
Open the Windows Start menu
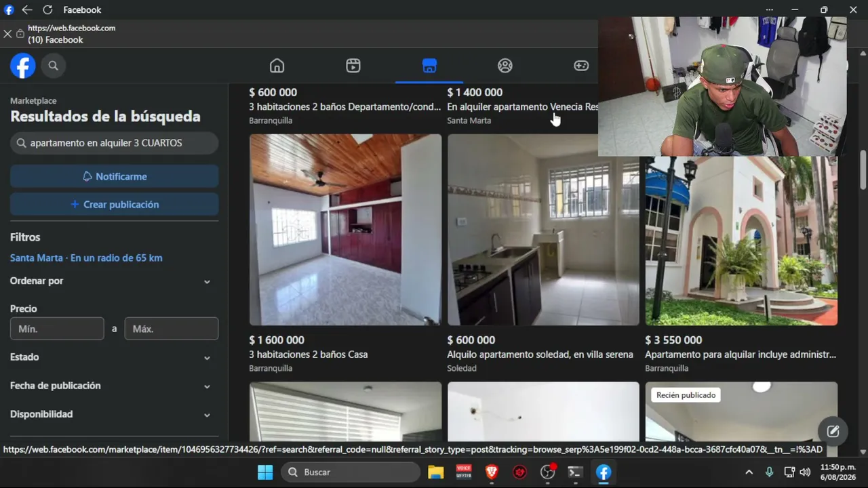point(265,472)
